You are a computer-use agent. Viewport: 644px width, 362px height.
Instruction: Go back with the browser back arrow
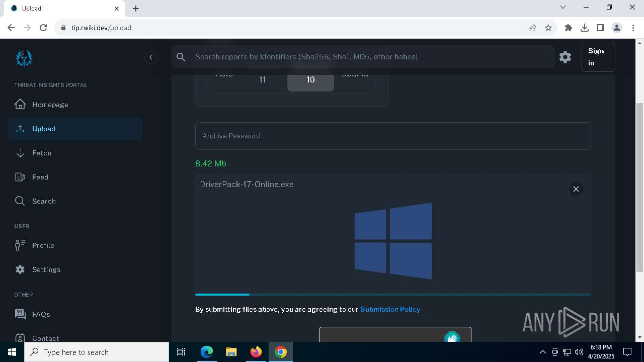tap(11, 28)
